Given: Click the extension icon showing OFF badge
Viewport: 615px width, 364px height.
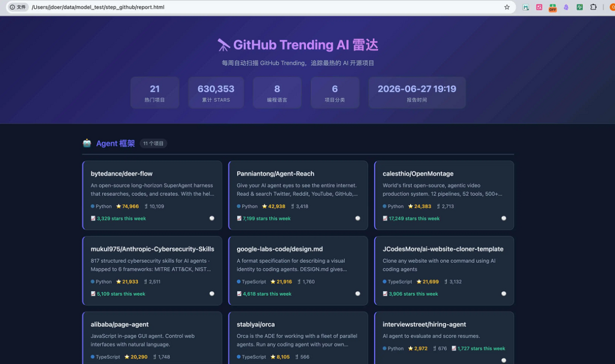Looking at the screenshot, I should pos(552,7).
